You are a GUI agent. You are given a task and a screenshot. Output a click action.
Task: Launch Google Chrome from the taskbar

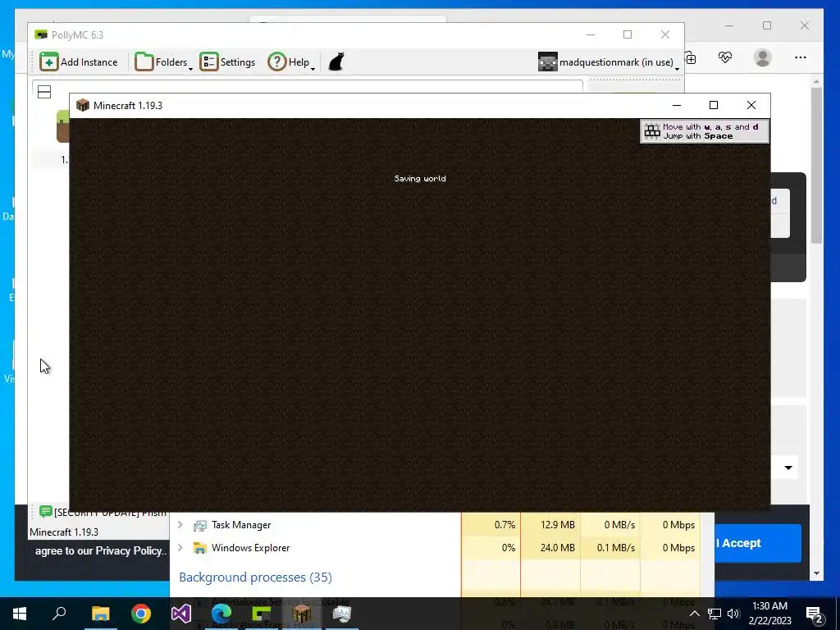click(x=141, y=614)
